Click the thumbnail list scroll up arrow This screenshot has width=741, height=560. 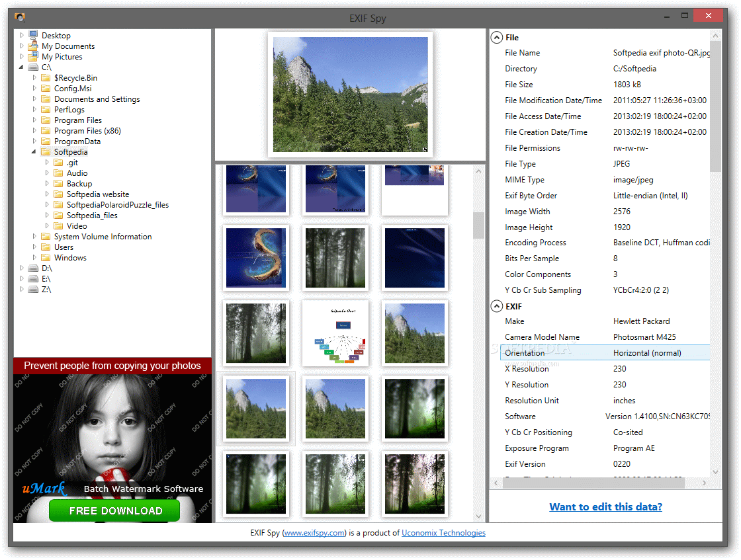(x=478, y=171)
